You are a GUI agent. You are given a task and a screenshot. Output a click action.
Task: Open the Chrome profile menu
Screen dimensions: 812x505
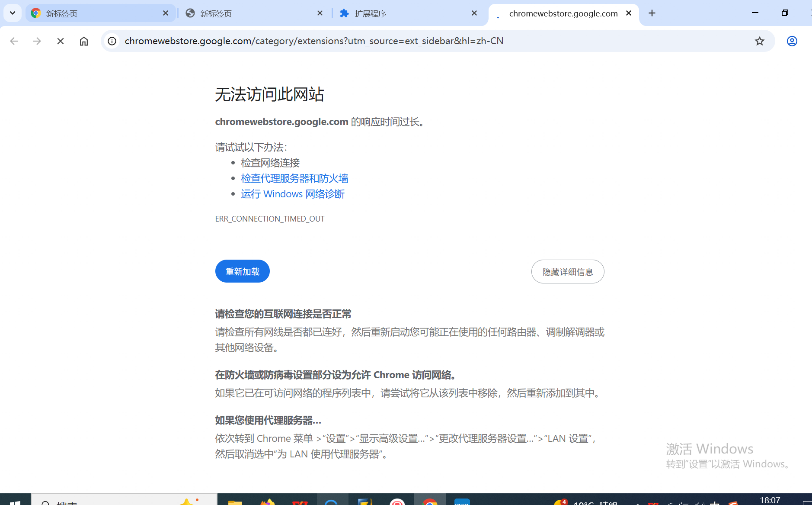pos(792,41)
